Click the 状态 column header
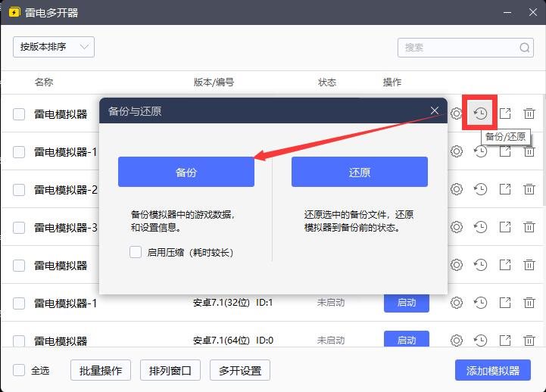Viewport: 546px width, 392px height. click(x=327, y=82)
